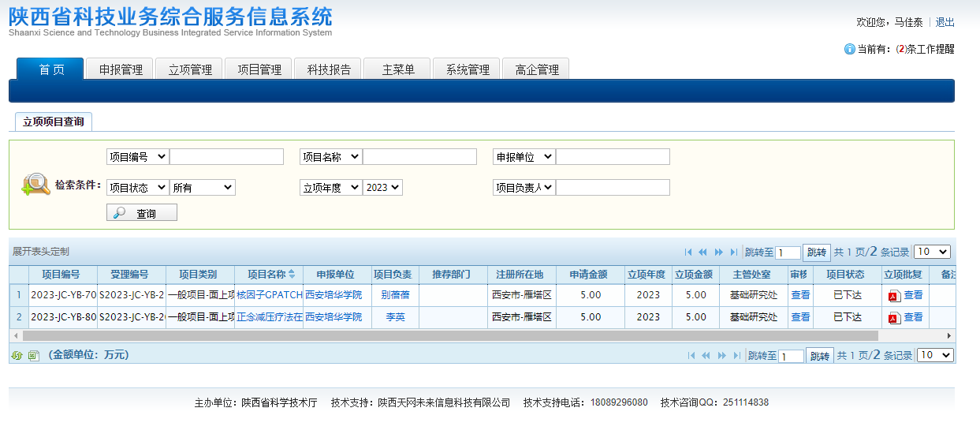
Task: Click the right arrow of horizontal scrollbar
Action: pos(948,335)
